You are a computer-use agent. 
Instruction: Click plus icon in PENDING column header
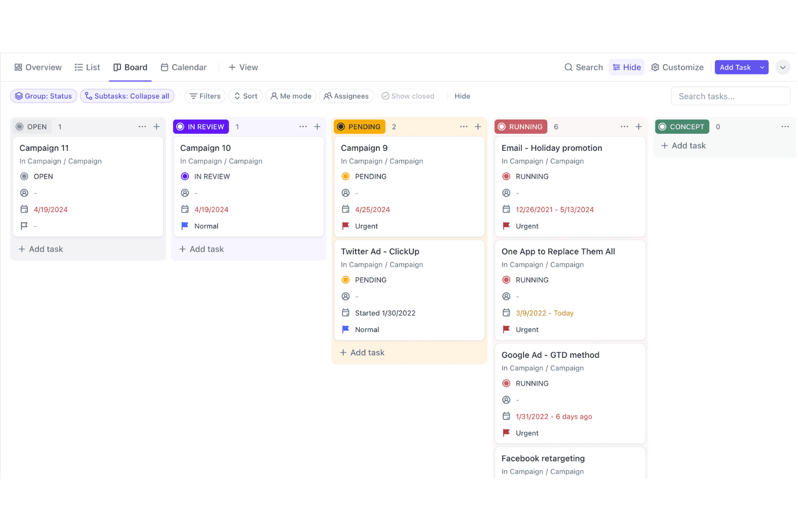point(478,127)
